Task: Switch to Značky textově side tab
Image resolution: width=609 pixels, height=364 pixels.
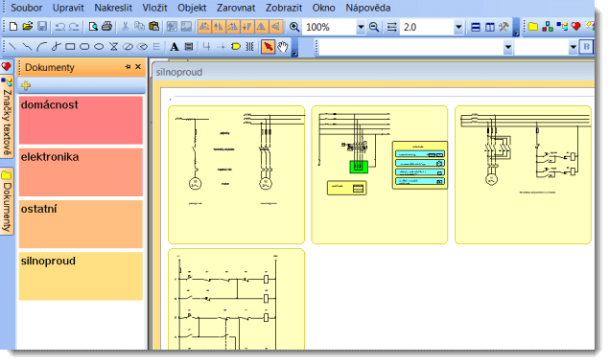Action: 7,117
